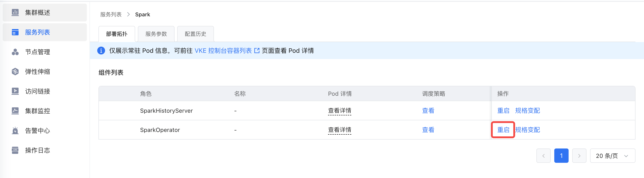Switch to the 配置历史 tab
The width and height of the screenshot is (644, 178).
(x=195, y=34)
